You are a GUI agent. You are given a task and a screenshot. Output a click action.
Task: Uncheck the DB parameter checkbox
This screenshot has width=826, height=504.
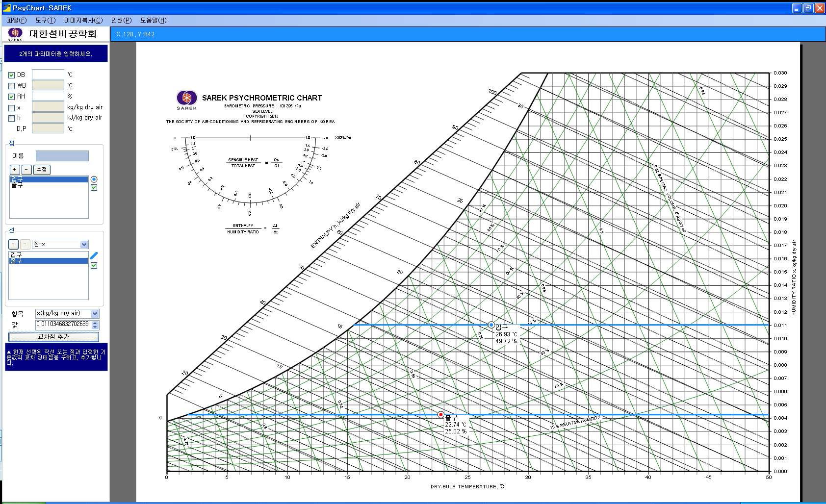(x=11, y=75)
